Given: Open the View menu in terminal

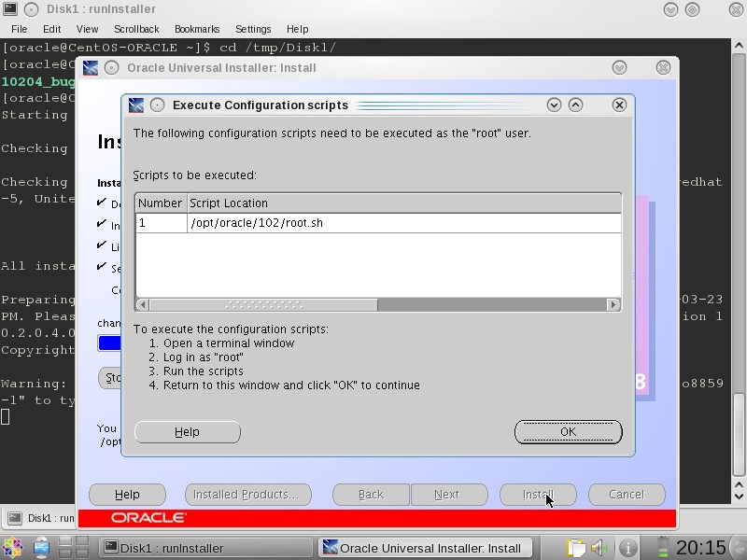Looking at the screenshot, I should tap(87, 29).
